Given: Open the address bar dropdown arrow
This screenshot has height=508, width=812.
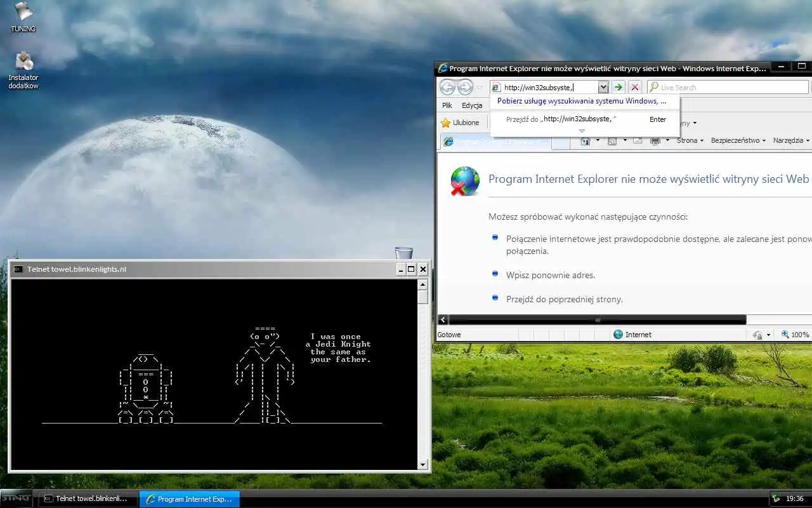Looking at the screenshot, I should pyautogui.click(x=603, y=87).
